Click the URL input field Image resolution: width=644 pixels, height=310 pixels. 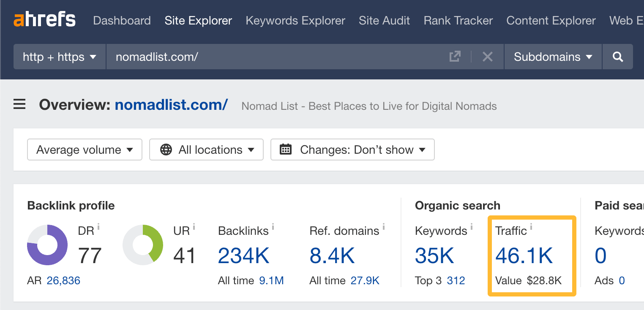coord(254,57)
